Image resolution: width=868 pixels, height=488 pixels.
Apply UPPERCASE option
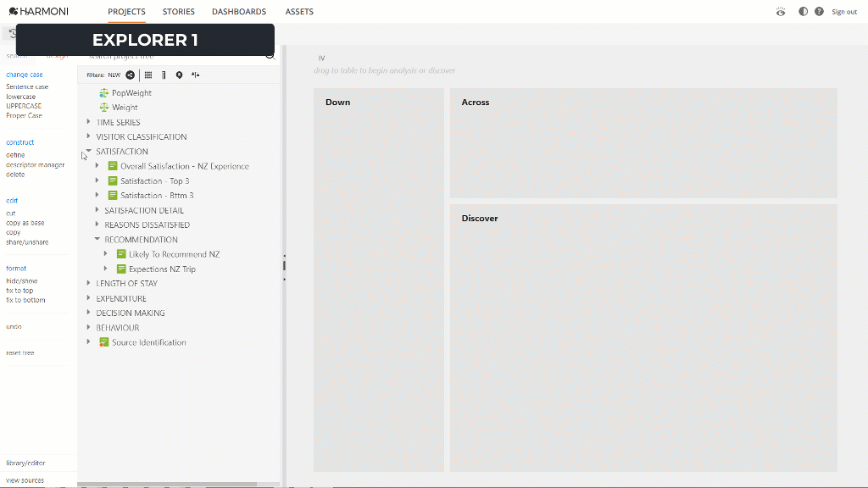coord(24,106)
